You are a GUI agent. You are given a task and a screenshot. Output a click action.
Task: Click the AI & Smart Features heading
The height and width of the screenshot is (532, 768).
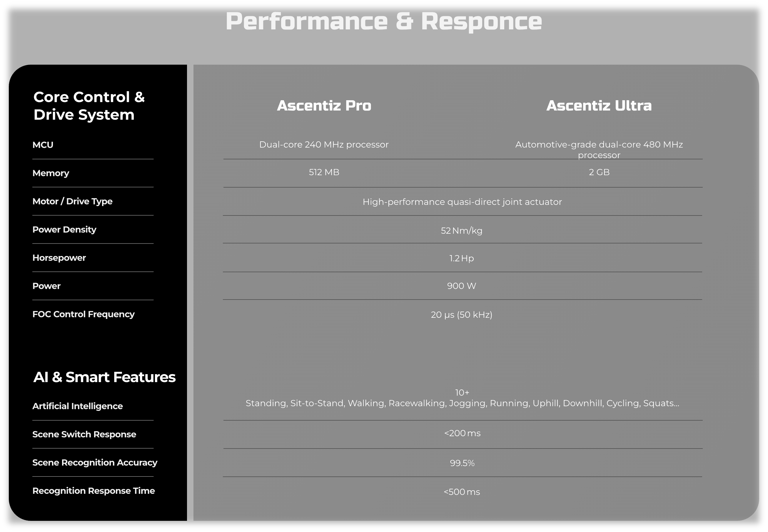click(x=104, y=377)
